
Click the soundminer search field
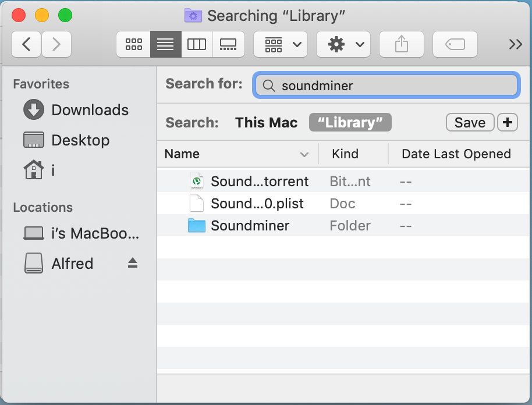tap(386, 86)
